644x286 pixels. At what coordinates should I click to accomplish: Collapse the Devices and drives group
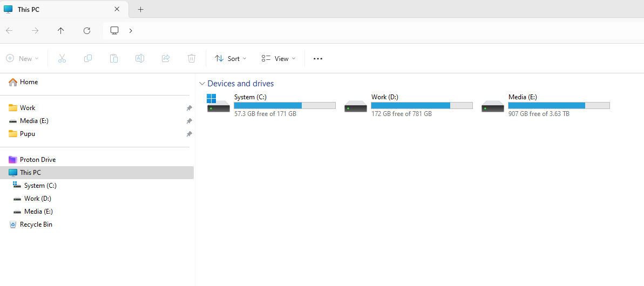202,84
